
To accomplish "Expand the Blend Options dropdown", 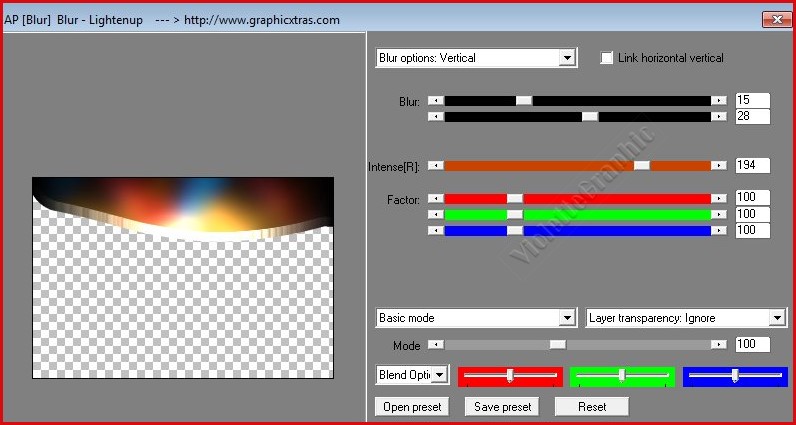I will point(438,375).
